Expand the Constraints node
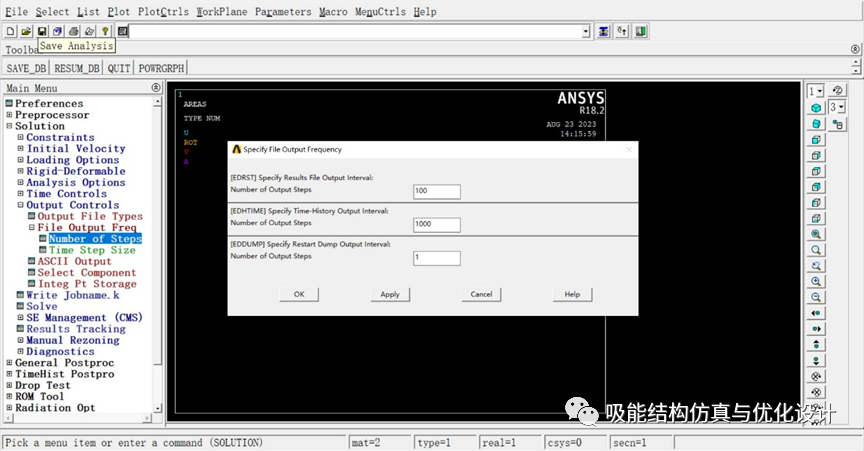The image size is (864, 451). tap(20, 137)
